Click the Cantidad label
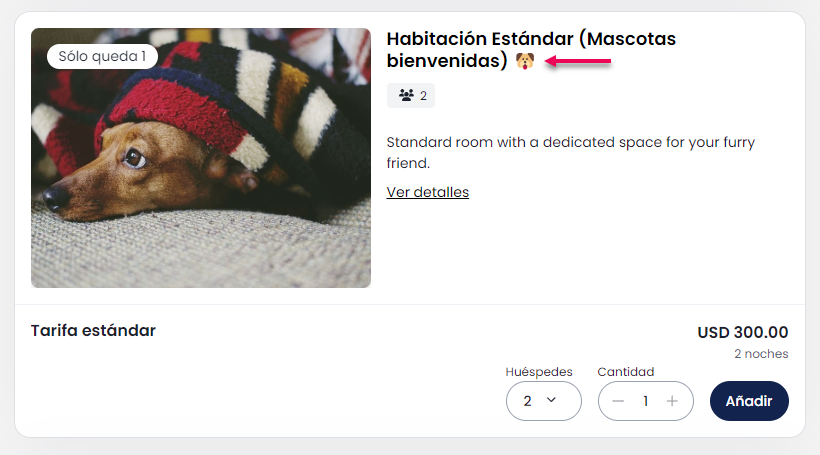The height and width of the screenshot is (455, 820). 625,372
